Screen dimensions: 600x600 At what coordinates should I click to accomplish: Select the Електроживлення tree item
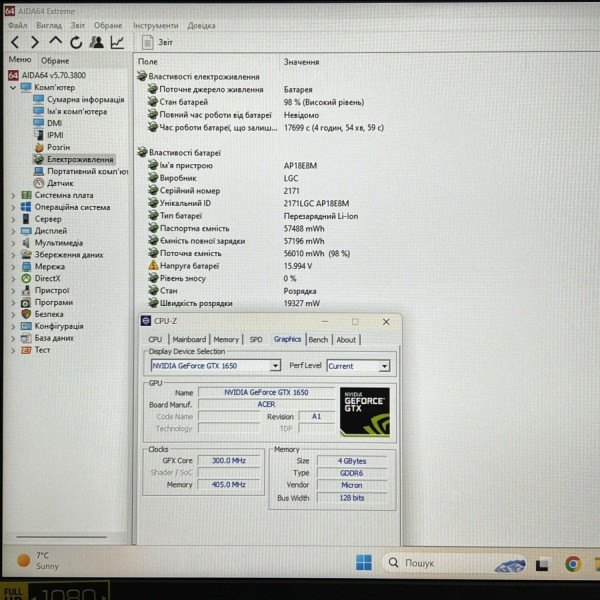(73, 159)
